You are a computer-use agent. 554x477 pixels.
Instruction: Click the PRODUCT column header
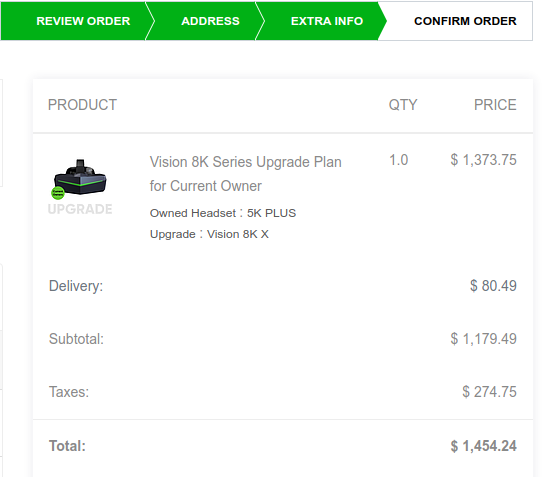click(x=82, y=105)
